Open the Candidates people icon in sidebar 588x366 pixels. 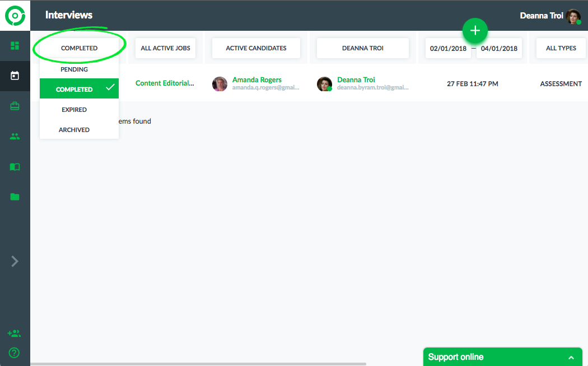15,137
